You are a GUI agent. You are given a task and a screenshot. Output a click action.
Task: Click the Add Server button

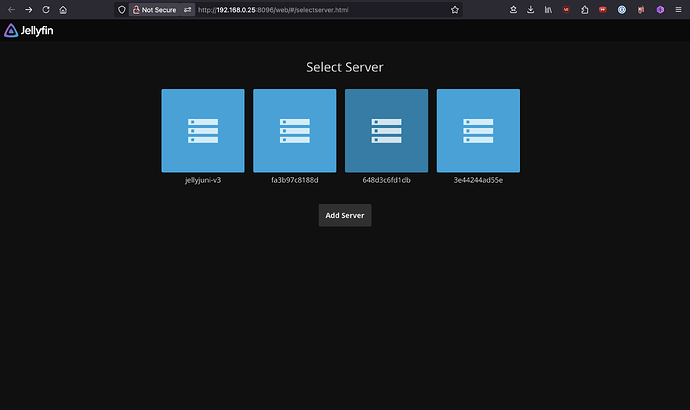tap(345, 215)
